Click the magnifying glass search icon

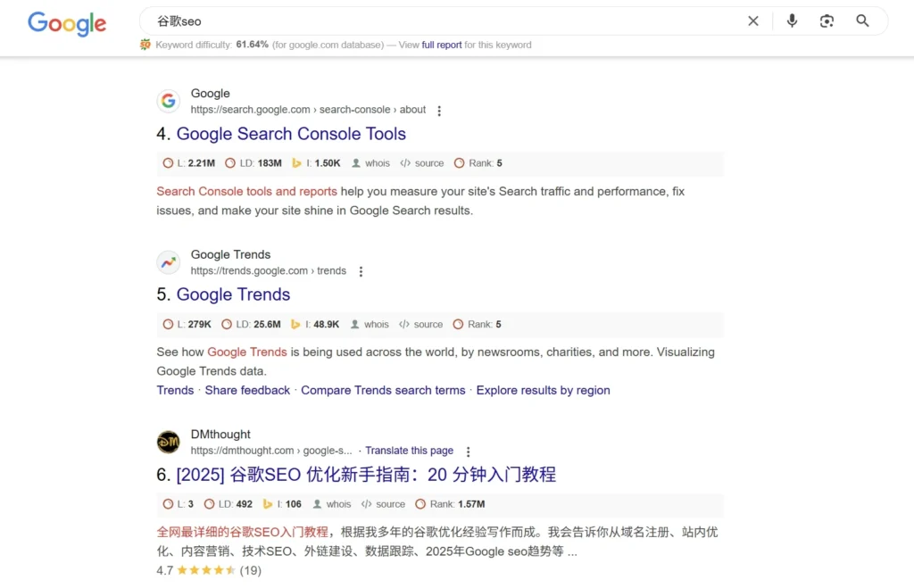tap(862, 21)
